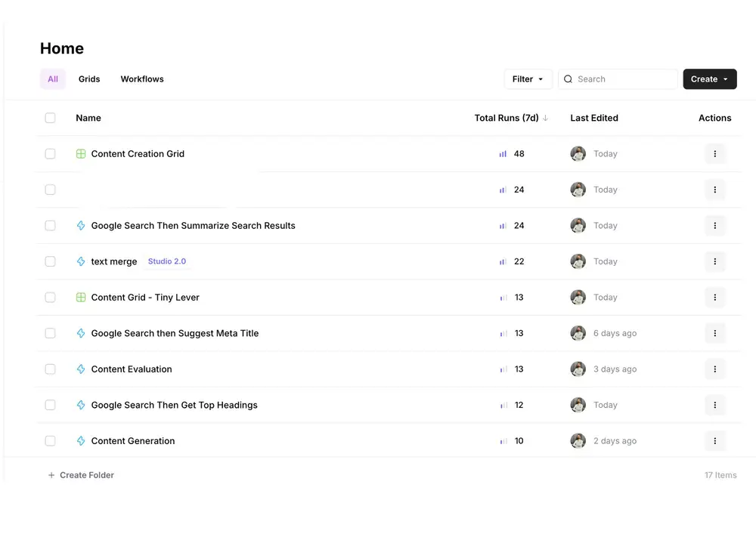Switch to the Grids tab
The height and width of the screenshot is (534, 756).
(x=89, y=79)
